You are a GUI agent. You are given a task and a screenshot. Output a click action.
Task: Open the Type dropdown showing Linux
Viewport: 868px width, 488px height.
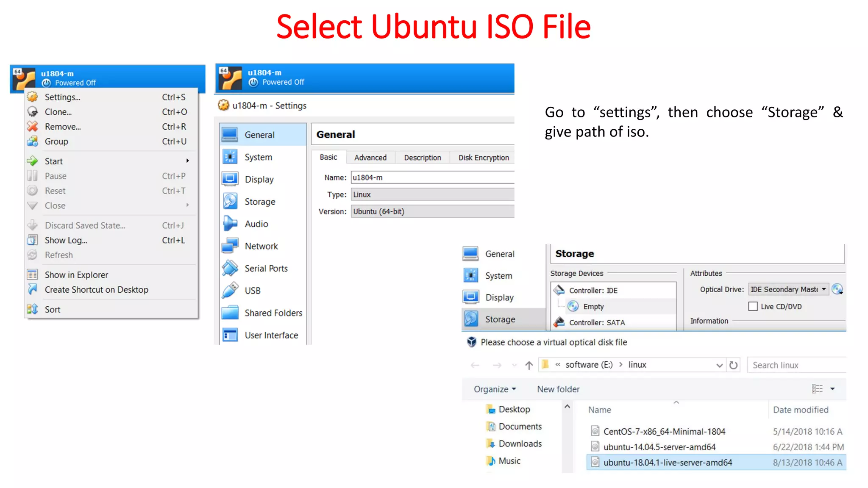(432, 194)
